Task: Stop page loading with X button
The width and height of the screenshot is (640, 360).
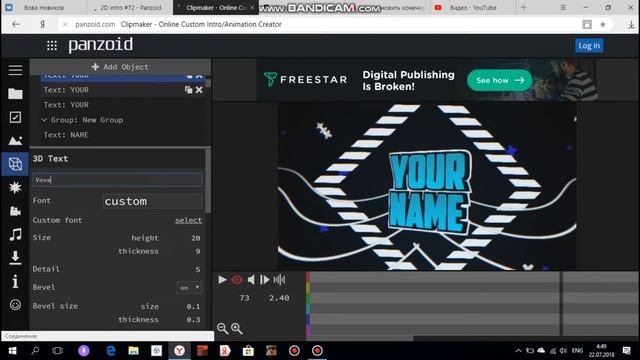Action: 65,24
